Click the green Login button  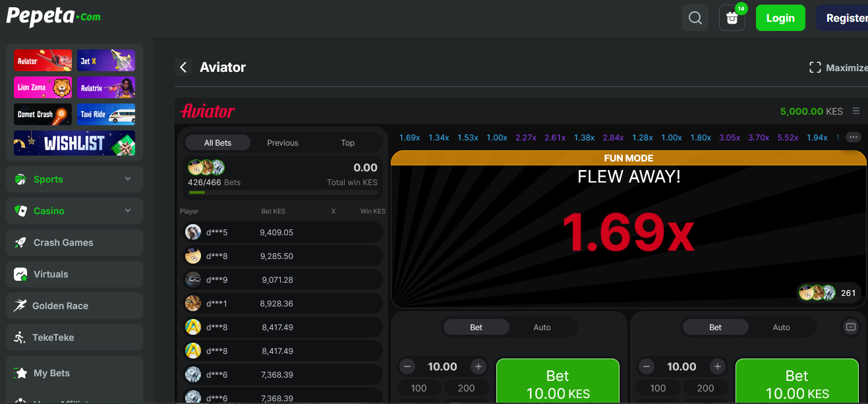(x=780, y=18)
